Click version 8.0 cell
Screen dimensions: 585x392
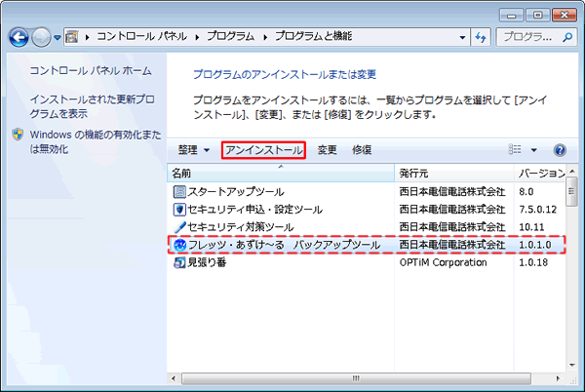[x=526, y=192]
